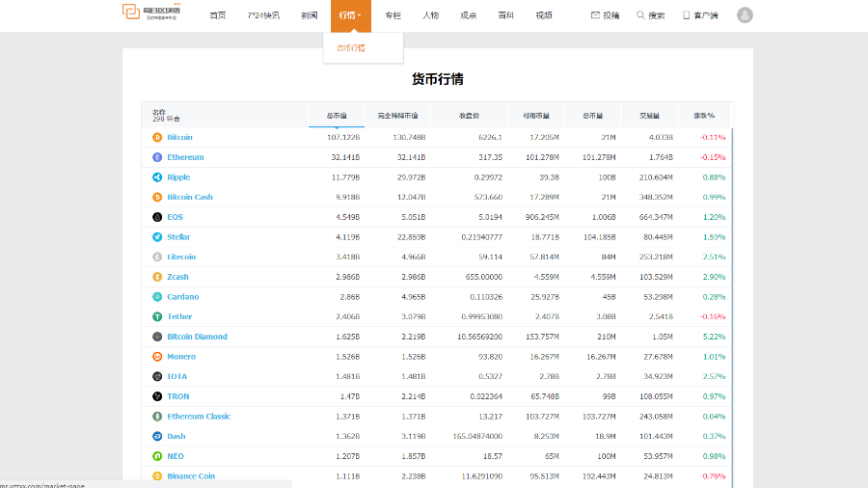
Task: Click the 投稿 submission button
Action: [606, 15]
